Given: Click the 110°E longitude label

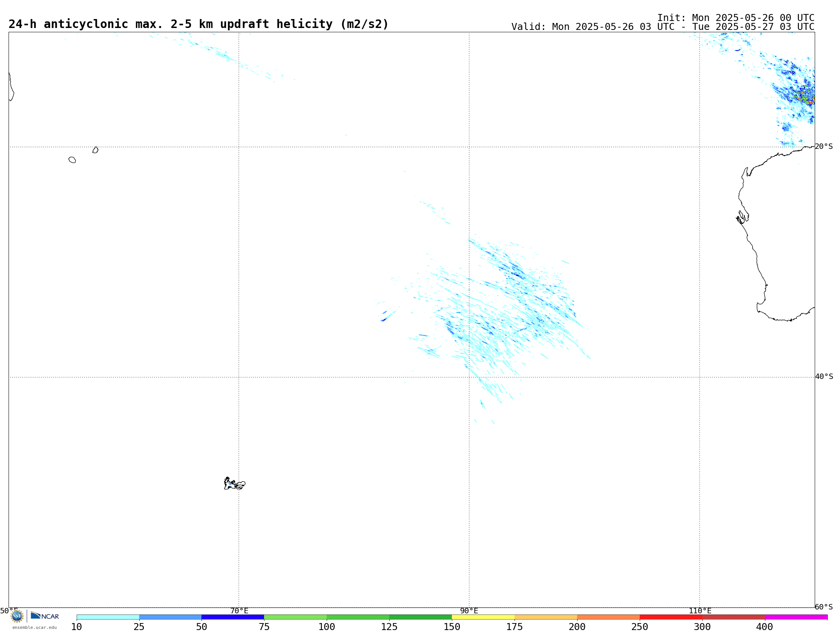Looking at the screenshot, I should (700, 611).
